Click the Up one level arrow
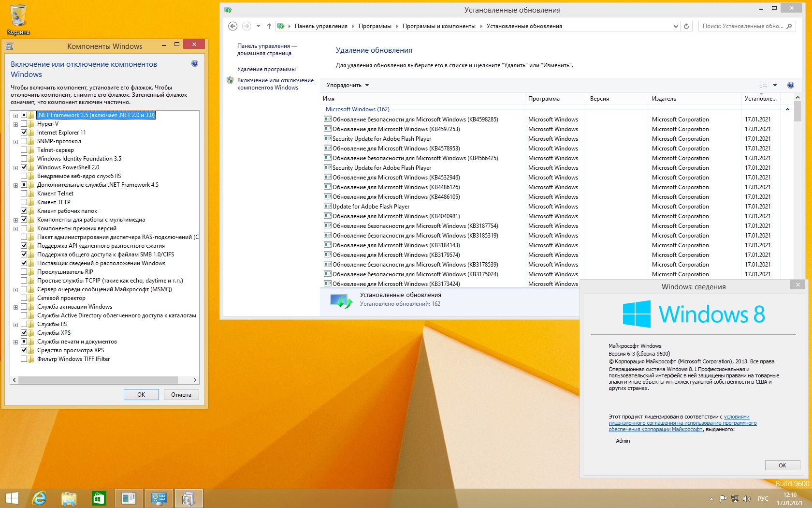The width and height of the screenshot is (812, 508). click(x=269, y=26)
